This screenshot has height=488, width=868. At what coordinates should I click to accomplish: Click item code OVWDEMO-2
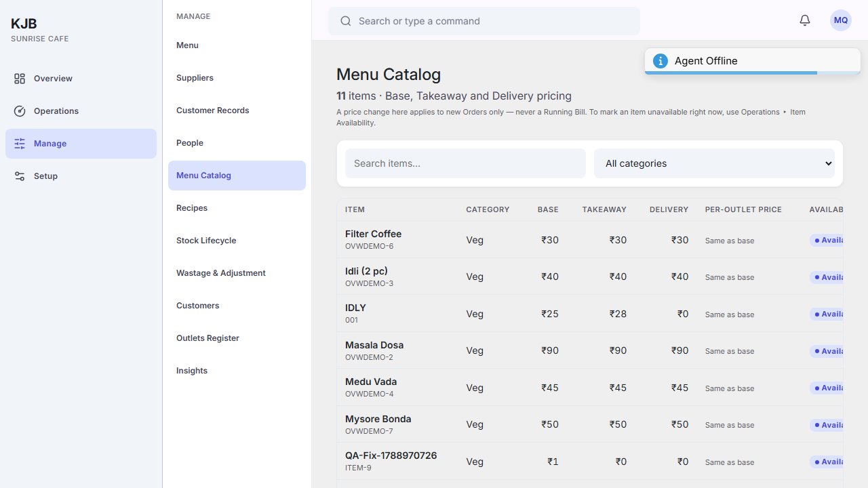tap(369, 357)
